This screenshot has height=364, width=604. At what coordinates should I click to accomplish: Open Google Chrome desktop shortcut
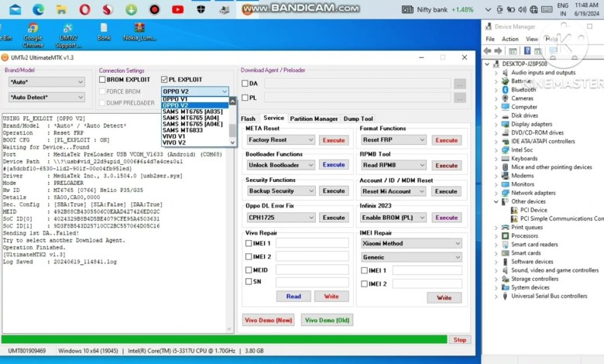pyautogui.click(x=33, y=31)
